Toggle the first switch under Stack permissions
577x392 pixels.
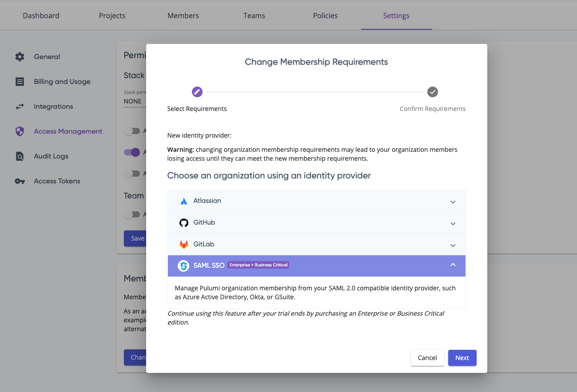coord(131,131)
